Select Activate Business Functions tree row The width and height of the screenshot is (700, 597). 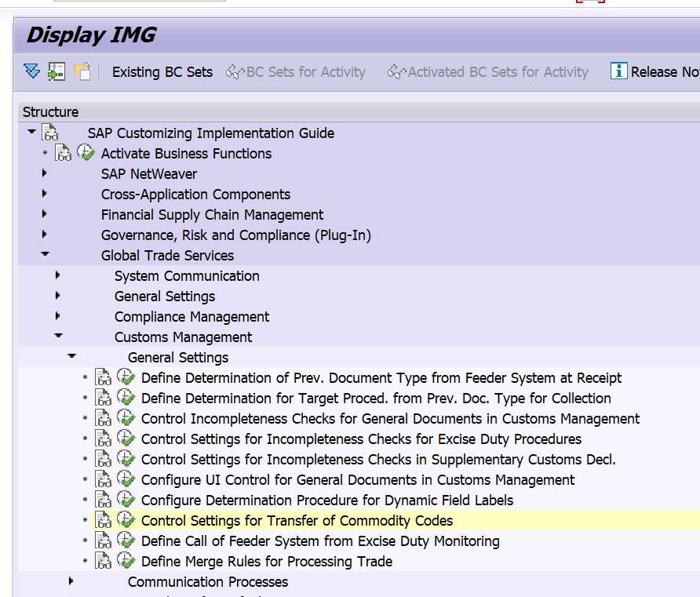(x=186, y=154)
